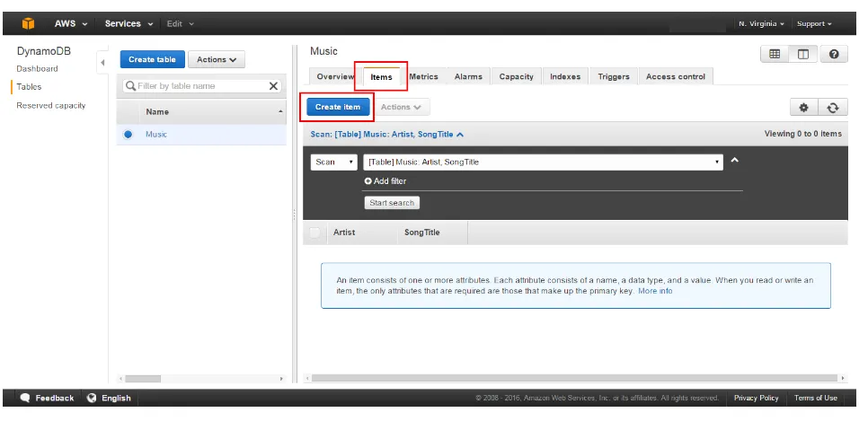The height and width of the screenshot is (430, 868).
Task: Add a filter to the scan
Action: pyautogui.click(x=385, y=181)
